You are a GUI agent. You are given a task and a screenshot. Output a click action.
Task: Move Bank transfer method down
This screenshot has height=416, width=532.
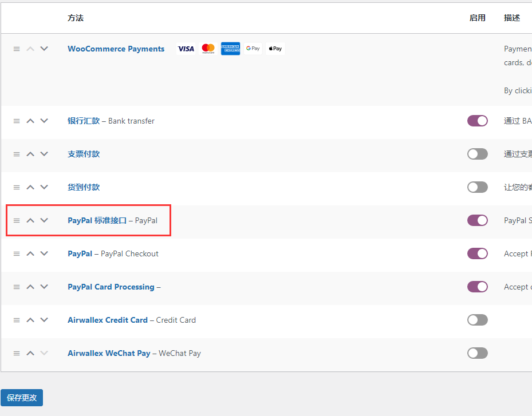pyautogui.click(x=44, y=121)
